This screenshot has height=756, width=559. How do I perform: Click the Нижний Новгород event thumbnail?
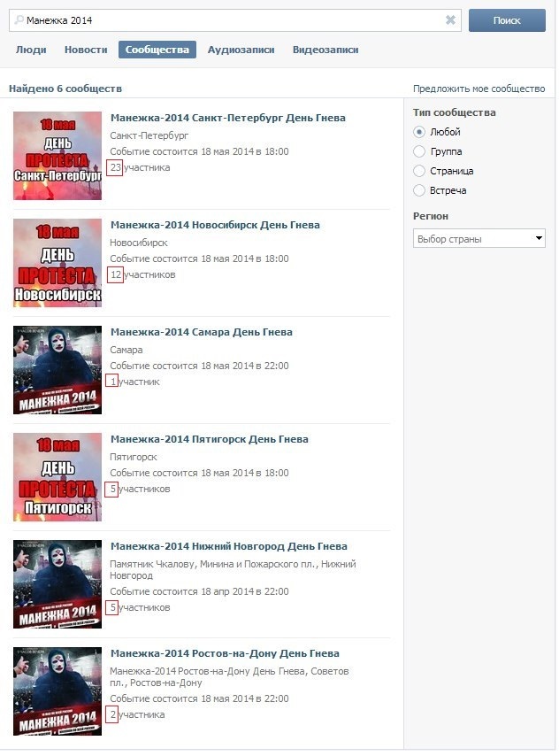57,584
